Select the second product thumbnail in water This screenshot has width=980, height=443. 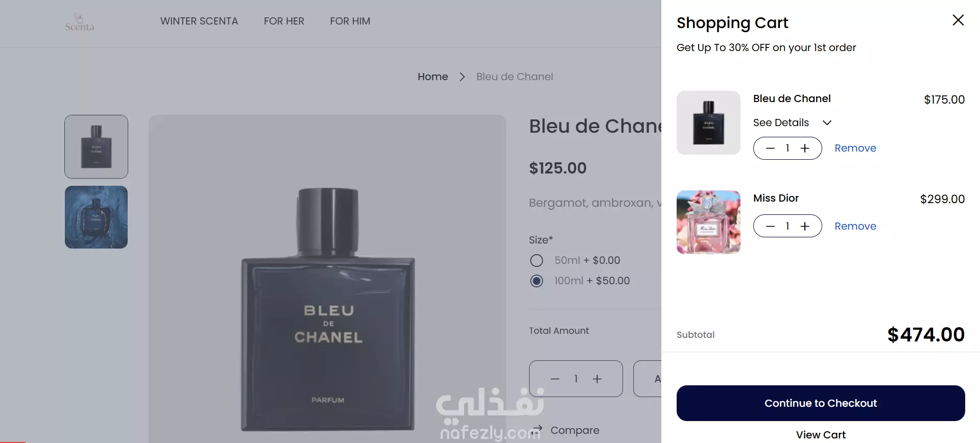point(96,217)
